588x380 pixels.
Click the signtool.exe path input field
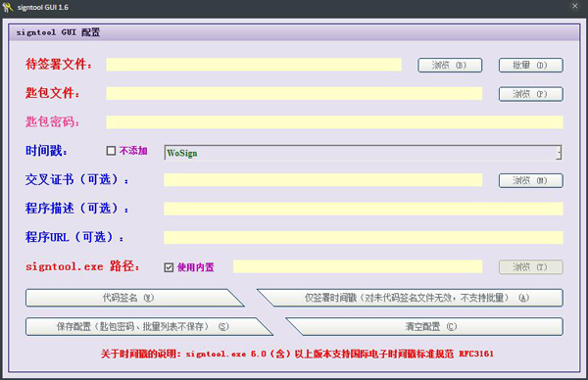[x=358, y=266]
